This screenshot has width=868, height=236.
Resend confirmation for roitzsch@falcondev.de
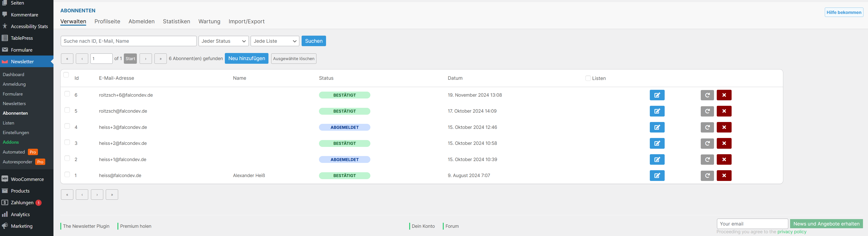(x=707, y=111)
